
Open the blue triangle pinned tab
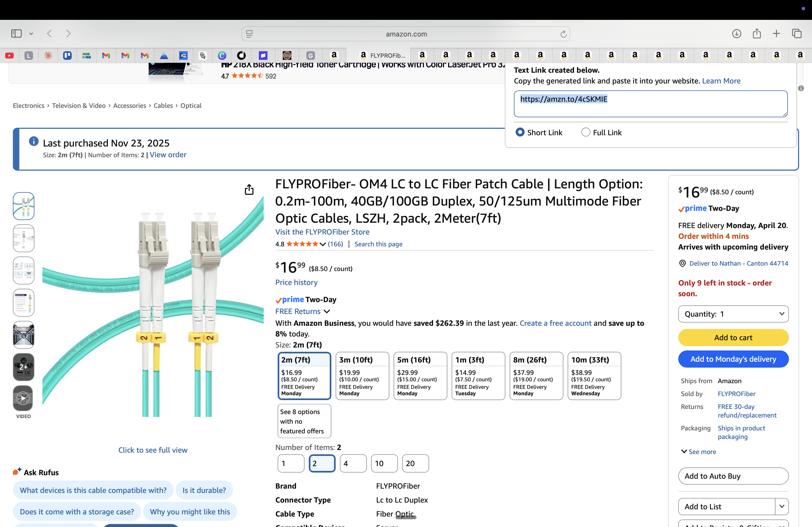[164, 55]
